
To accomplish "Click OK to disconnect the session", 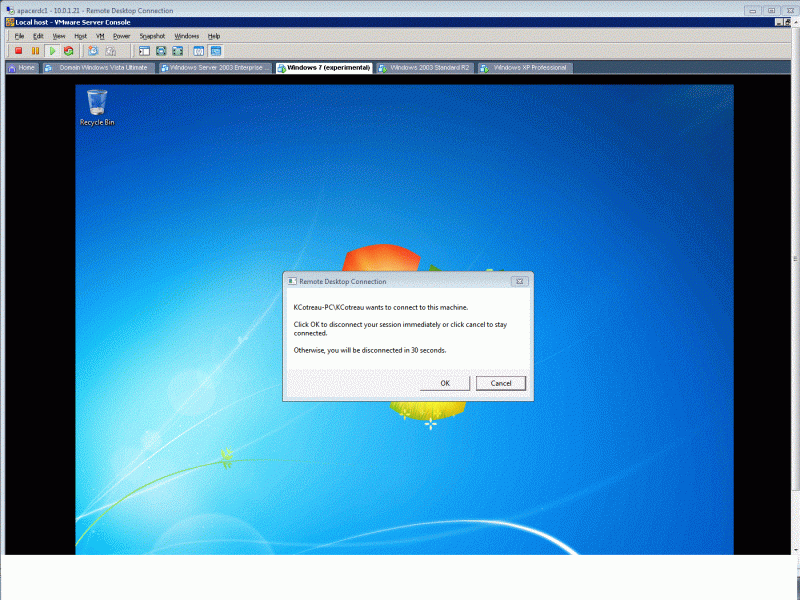I will 444,383.
